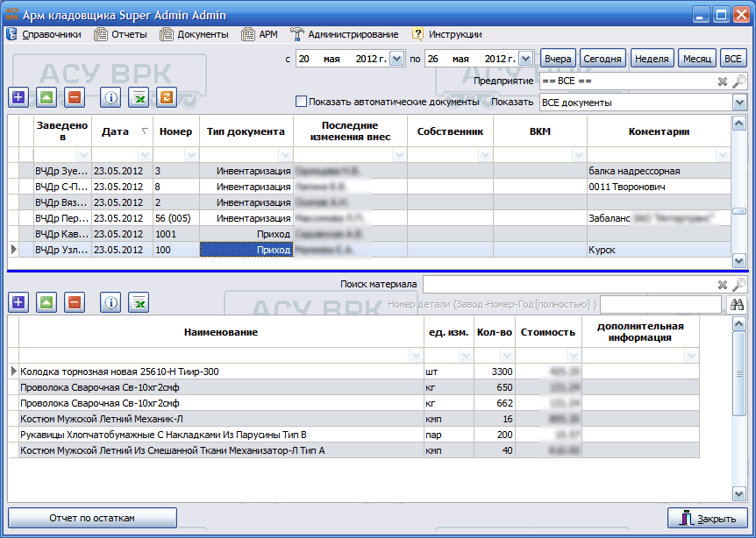Open the Отчеты menu
The height and width of the screenshot is (538, 756).
(x=120, y=35)
